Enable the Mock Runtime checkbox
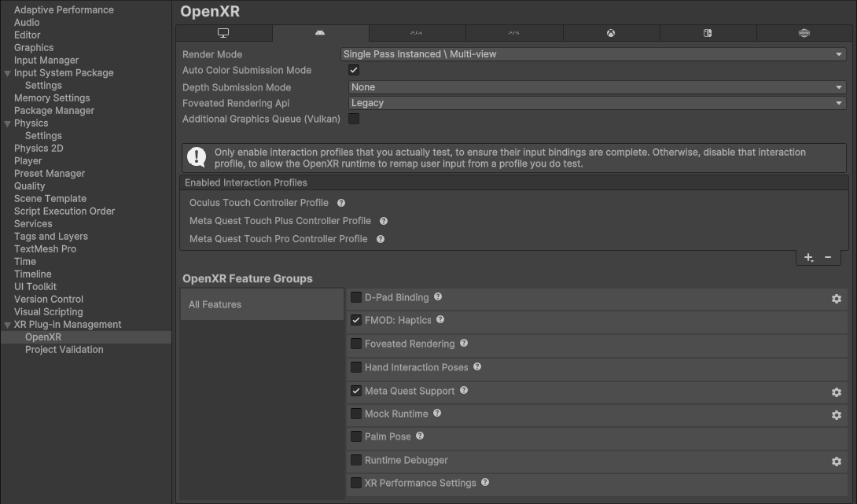Viewport: 857px width, 504px height. 356,414
